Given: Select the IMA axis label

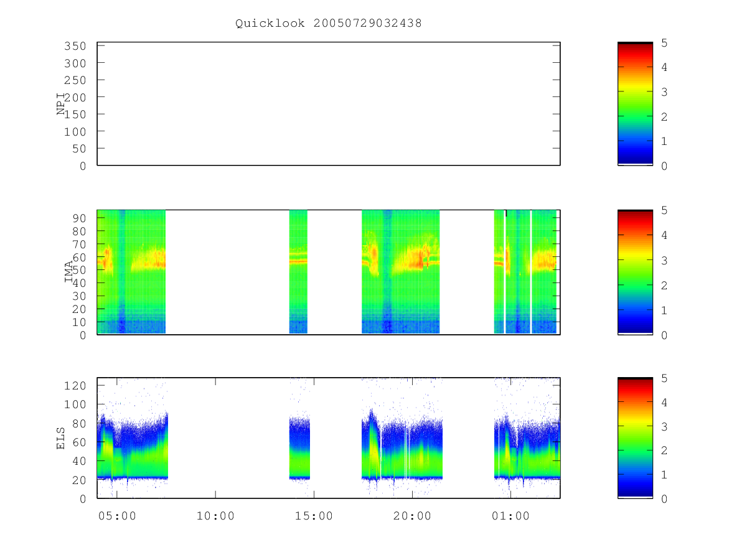Looking at the screenshot, I should click(68, 272).
